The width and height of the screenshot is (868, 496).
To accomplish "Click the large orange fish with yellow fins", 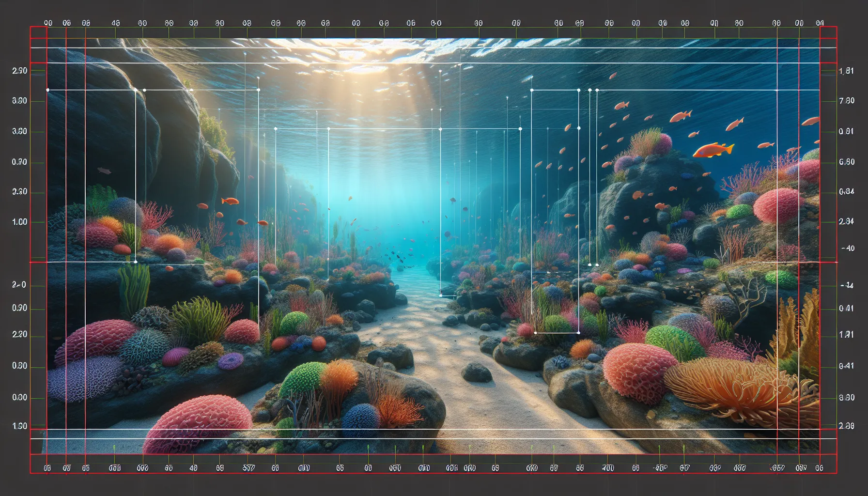I will pyautogui.click(x=713, y=150).
